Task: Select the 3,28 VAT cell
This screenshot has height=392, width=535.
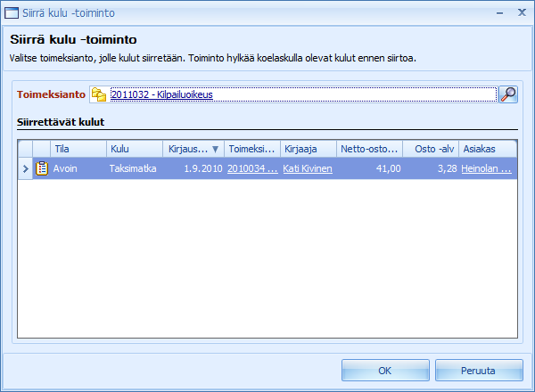Action: (431, 168)
